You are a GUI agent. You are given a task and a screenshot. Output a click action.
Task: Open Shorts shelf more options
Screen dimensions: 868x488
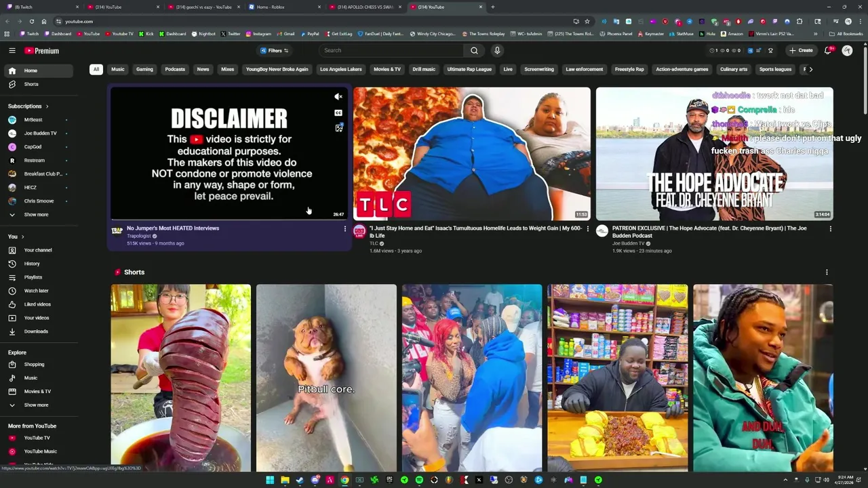(x=827, y=272)
